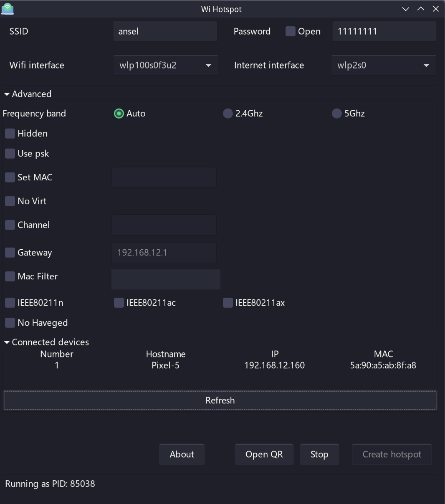Open the Wifi interface dropdown
This screenshot has height=504, width=445.
click(x=166, y=66)
